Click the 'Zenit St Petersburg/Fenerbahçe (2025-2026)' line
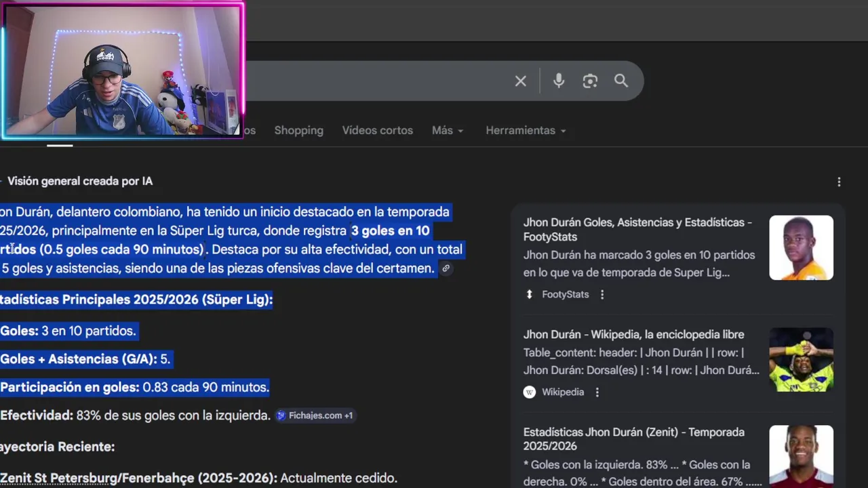Image resolution: width=868 pixels, height=488 pixels. [x=198, y=478]
